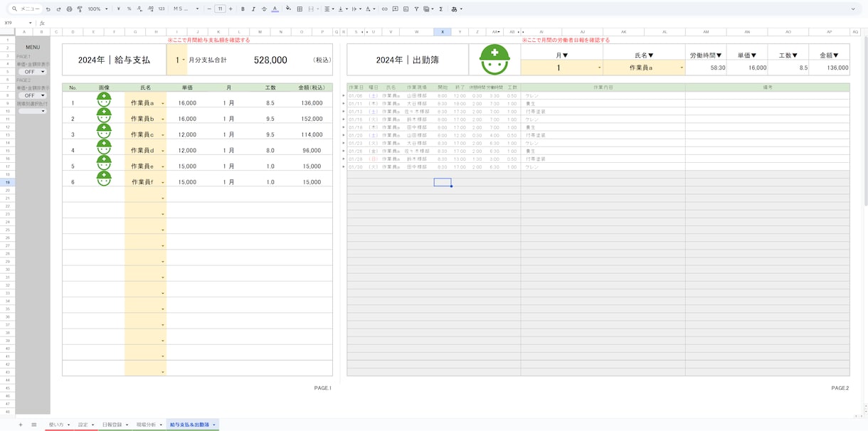Click the green helmet image in attendance header
This screenshot has width=868, height=431.
click(x=494, y=60)
